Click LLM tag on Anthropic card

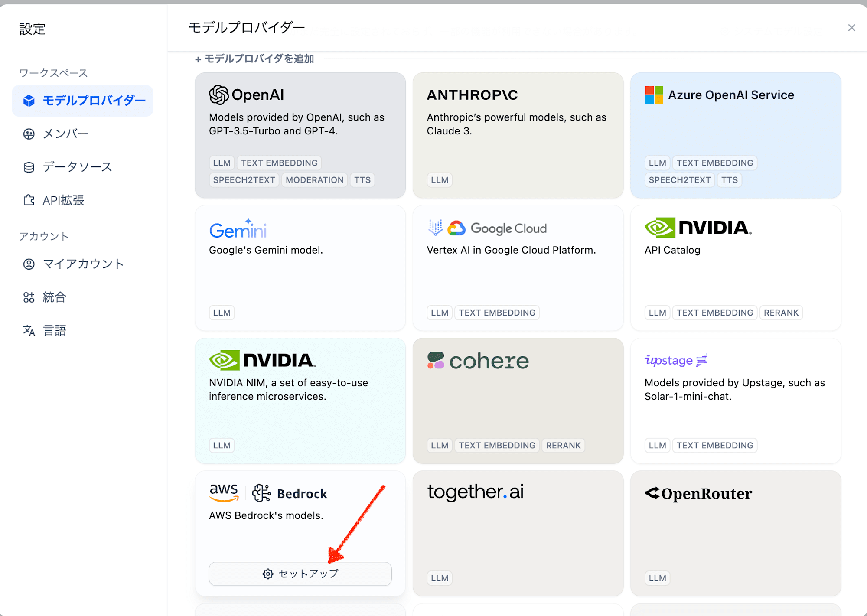440,180
